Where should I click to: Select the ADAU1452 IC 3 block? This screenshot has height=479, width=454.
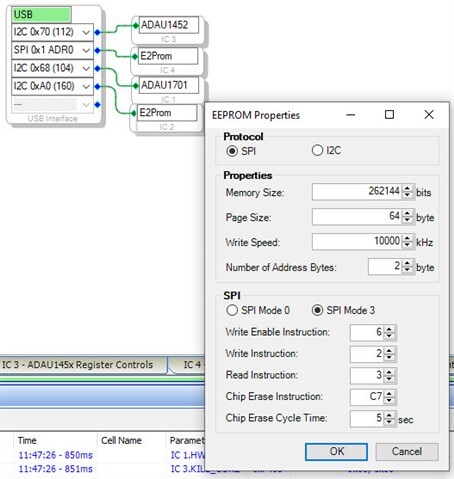coord(168,30)
